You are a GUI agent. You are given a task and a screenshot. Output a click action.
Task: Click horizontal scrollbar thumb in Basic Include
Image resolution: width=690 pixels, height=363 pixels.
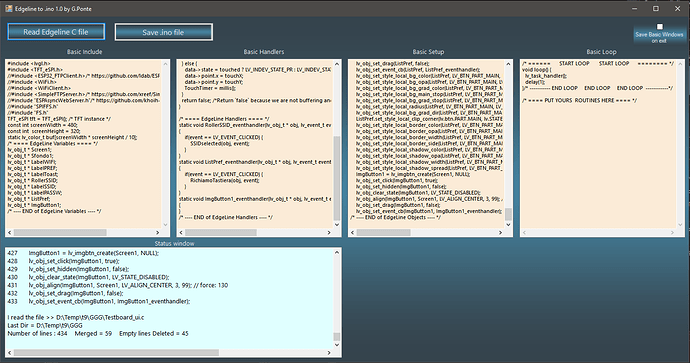(x=60, y=232)
